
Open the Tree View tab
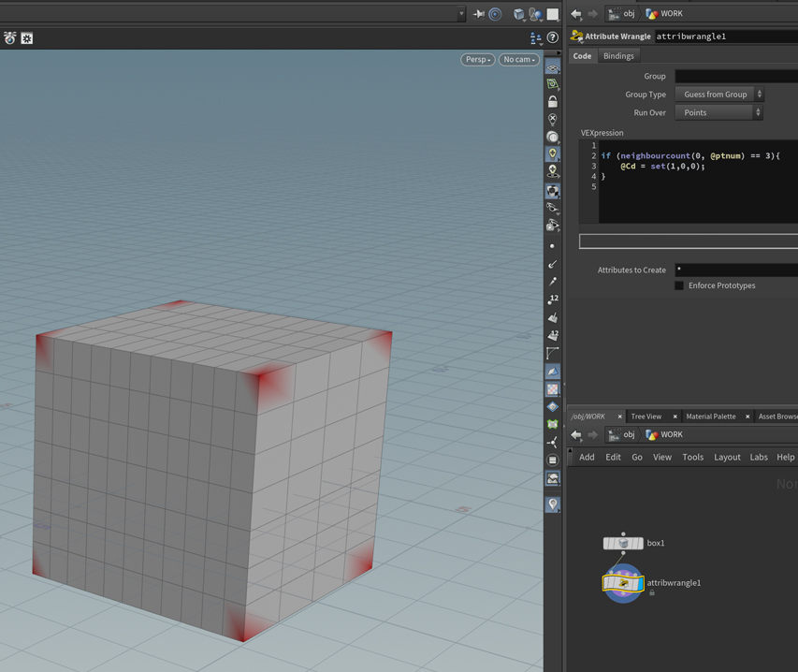click(646, 416)
